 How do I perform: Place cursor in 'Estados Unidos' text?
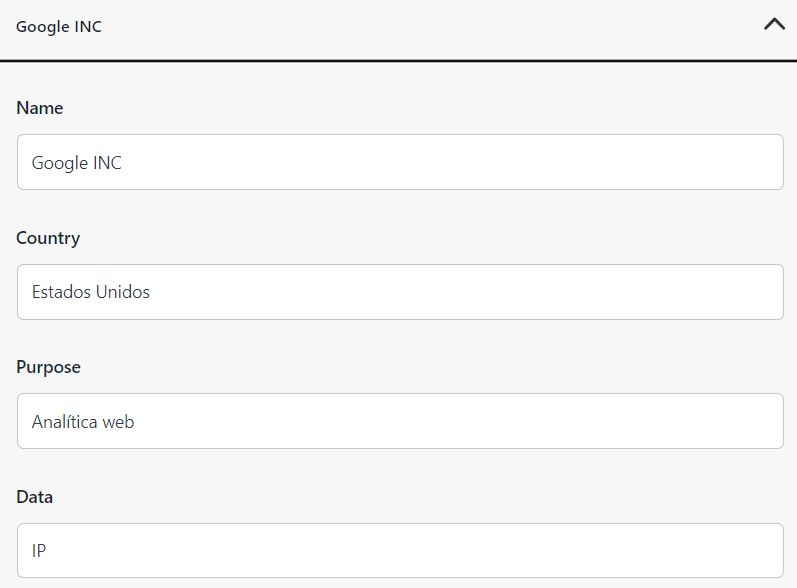coord(90,292)
